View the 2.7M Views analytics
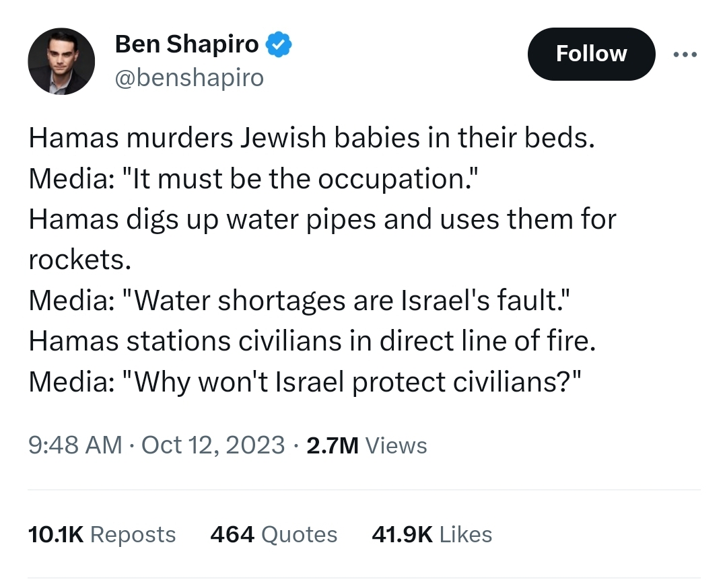This screenshot has width=727, height=588. [366, 445]
